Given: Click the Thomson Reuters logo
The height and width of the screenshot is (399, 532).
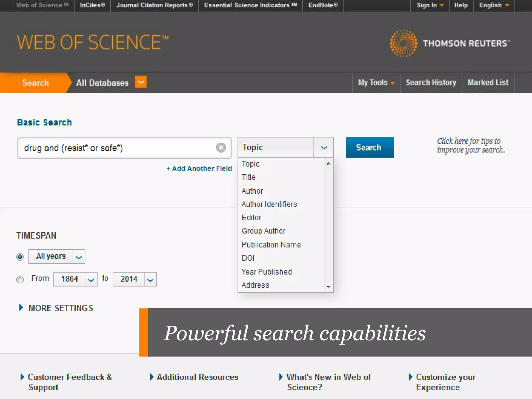Looking at the screenshot, I should point(450,43).
